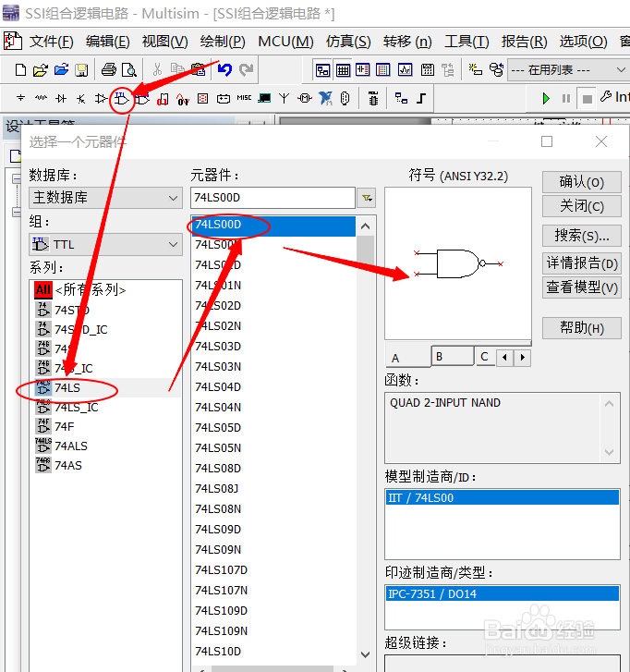Image resolution: width=630 pixels, height=672 pixels.
Task: Open the 绘制(P) menu
Action: click(223, 42)
